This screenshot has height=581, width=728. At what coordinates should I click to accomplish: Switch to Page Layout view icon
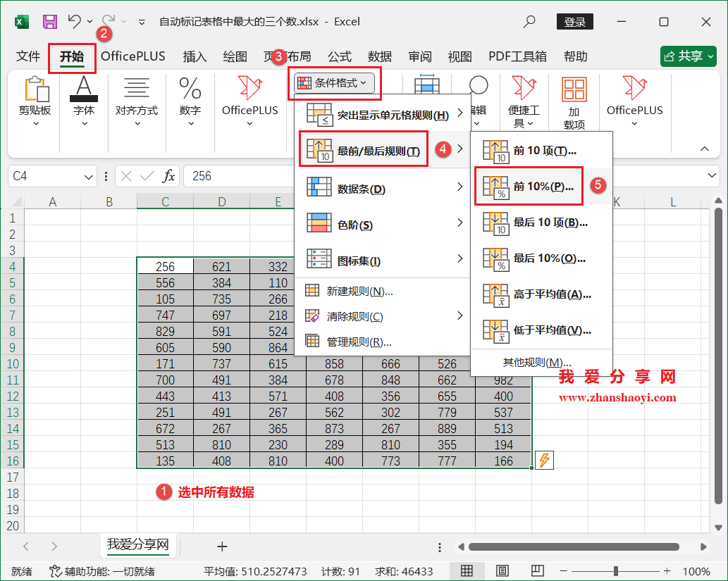point(502,571)
